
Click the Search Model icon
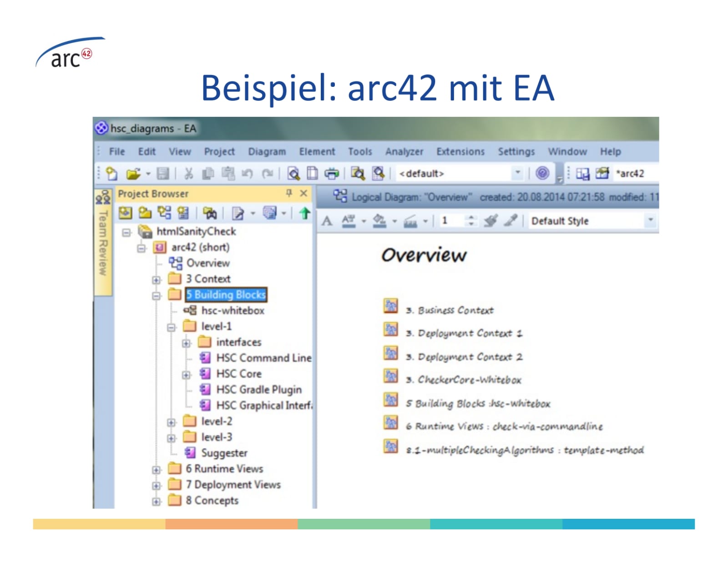(x=378, y=174)
